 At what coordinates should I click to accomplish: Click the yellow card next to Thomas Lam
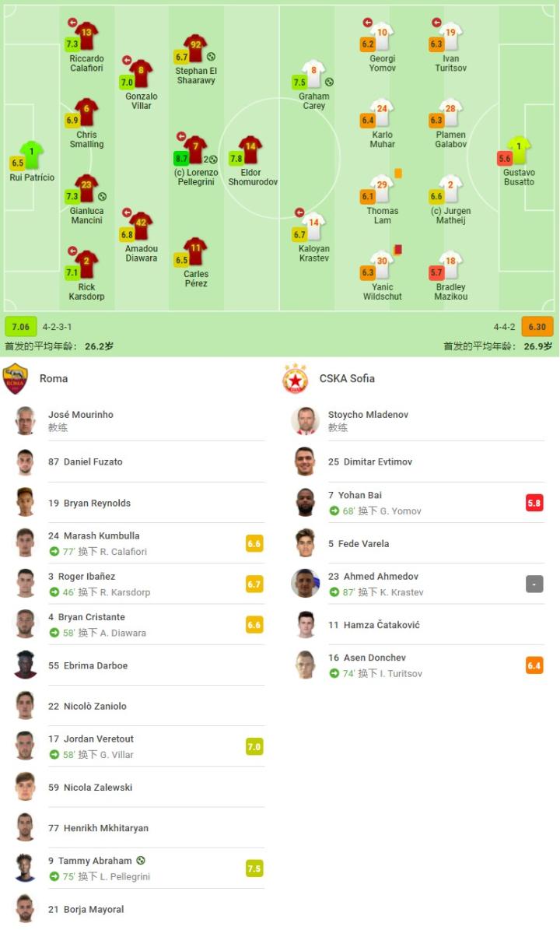[398, 174]
